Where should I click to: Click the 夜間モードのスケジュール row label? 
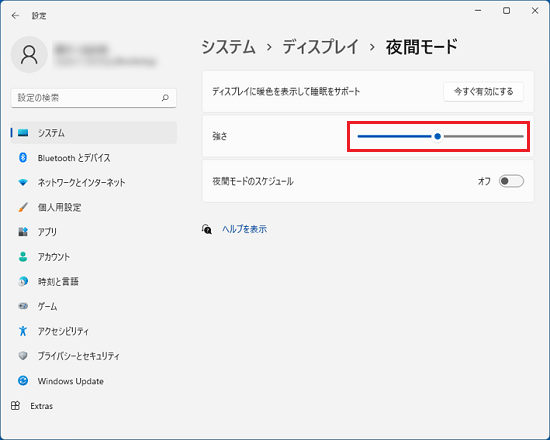pyautogui.click(x=253, y=181)
